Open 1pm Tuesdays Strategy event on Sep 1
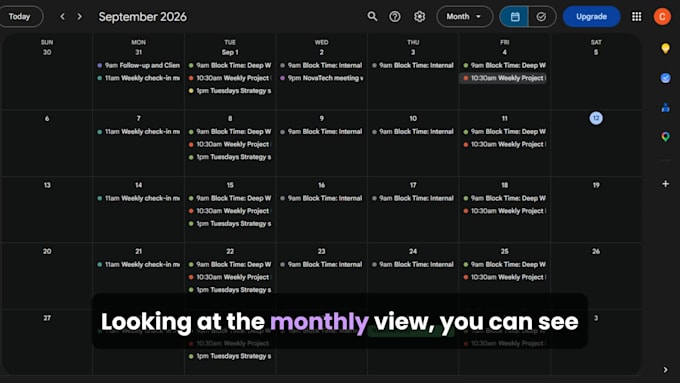The image size is (680, 383). (x=230, y=91)
